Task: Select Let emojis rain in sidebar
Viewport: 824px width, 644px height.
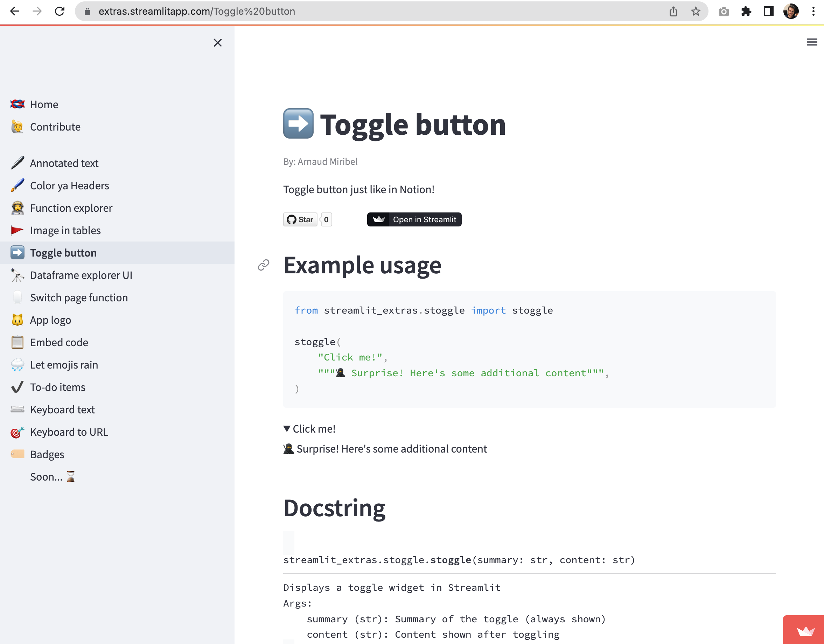Action: click(64, 365)
